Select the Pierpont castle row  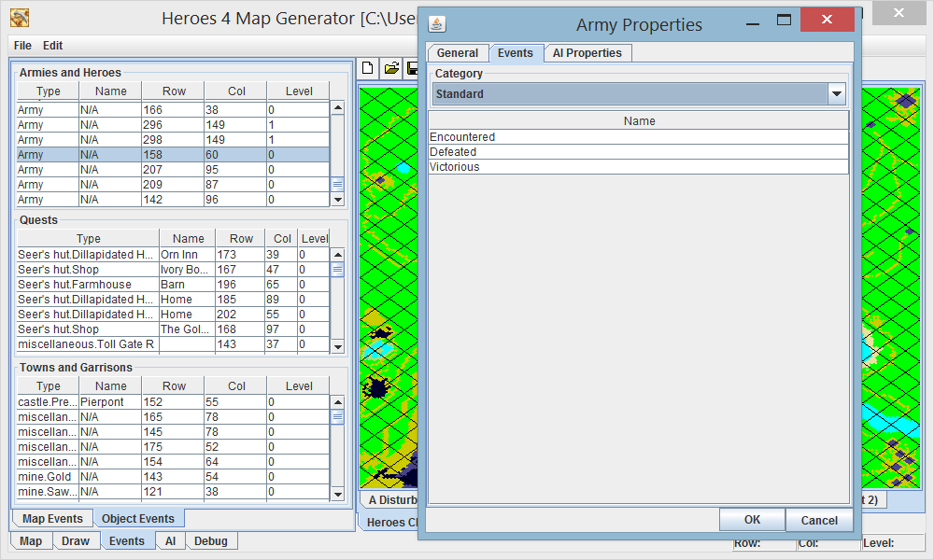pyautogui.click(x=174, y=401)
